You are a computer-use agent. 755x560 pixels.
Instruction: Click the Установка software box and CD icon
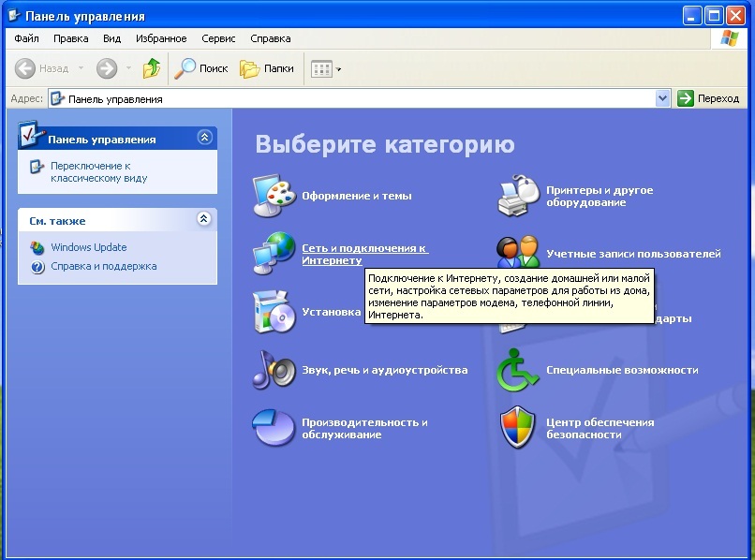[274, 312]
